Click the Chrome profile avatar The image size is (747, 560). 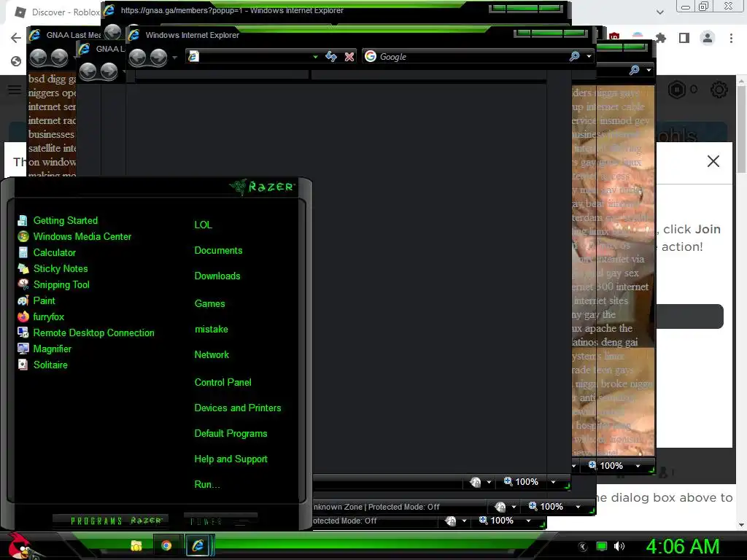point(708,38)
